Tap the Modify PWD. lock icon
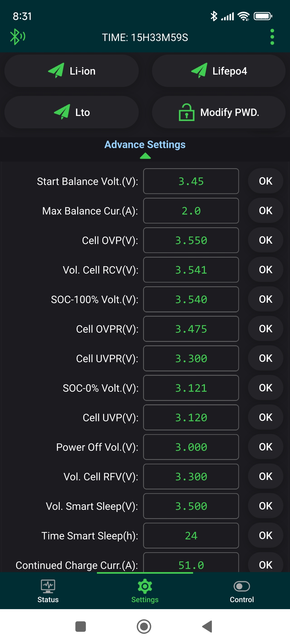The image size is (290, 644). (187, 112)
